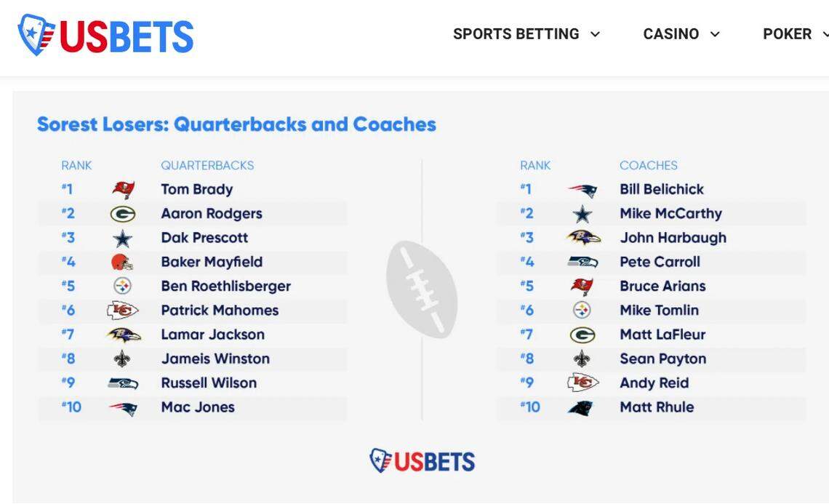The width and height of the screenshot is (829, 504).
Task: Click the Chiefs logo next to Patrick Mahomes
Action: (123, 310)
